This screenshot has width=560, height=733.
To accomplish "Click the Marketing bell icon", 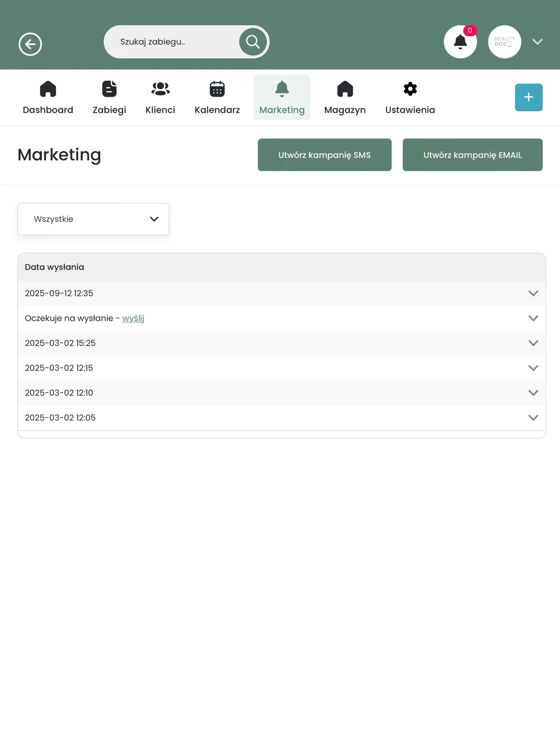I will (282, 89).
